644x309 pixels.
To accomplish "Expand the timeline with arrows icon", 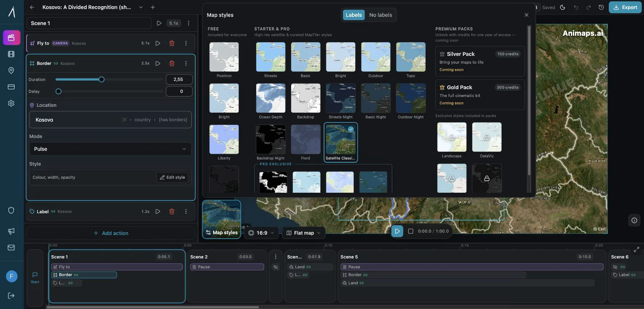I will [636, 249].
